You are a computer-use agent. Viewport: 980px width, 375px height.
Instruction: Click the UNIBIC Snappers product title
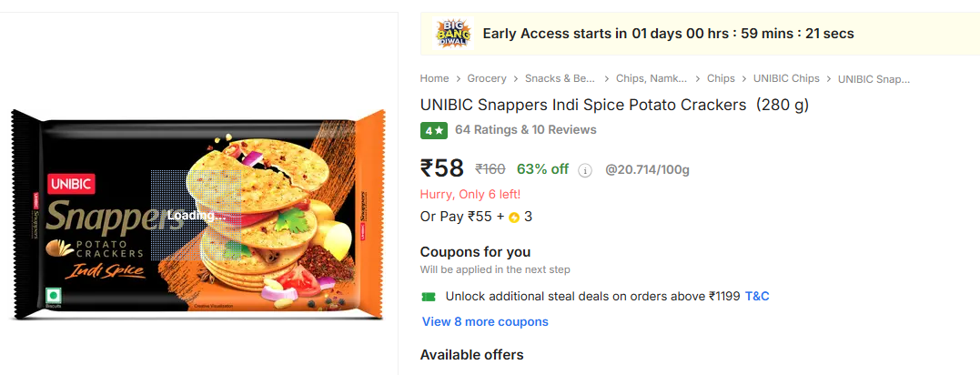[614, 105]
